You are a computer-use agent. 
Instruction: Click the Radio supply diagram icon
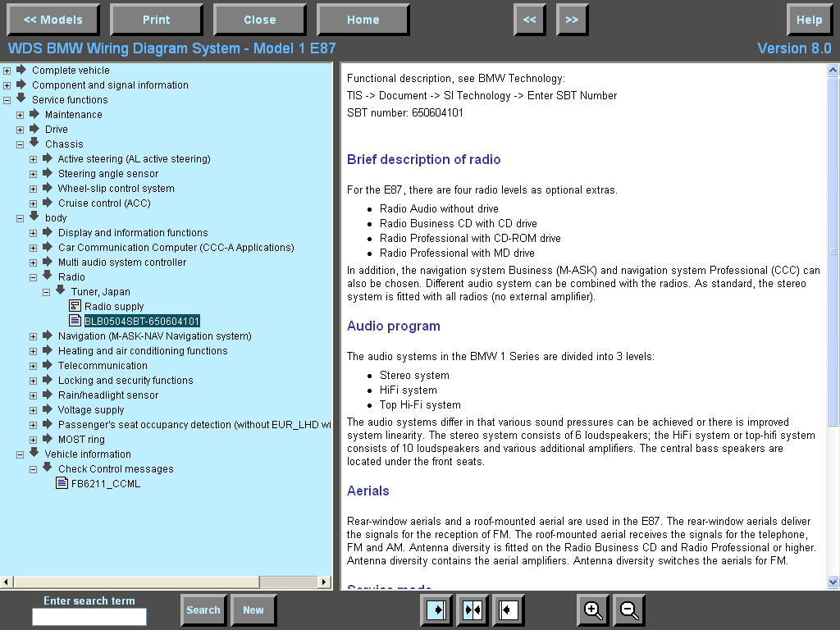click(75, 306)
